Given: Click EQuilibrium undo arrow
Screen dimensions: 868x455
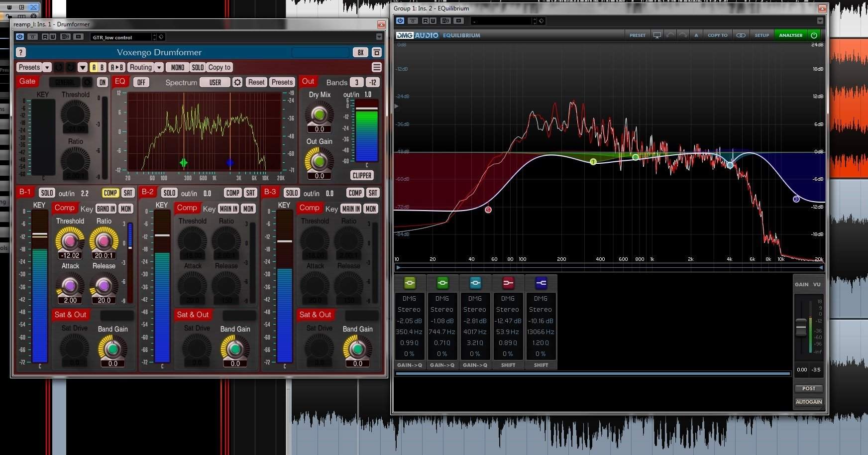Looking at the screenshot, I should (670, 35).
